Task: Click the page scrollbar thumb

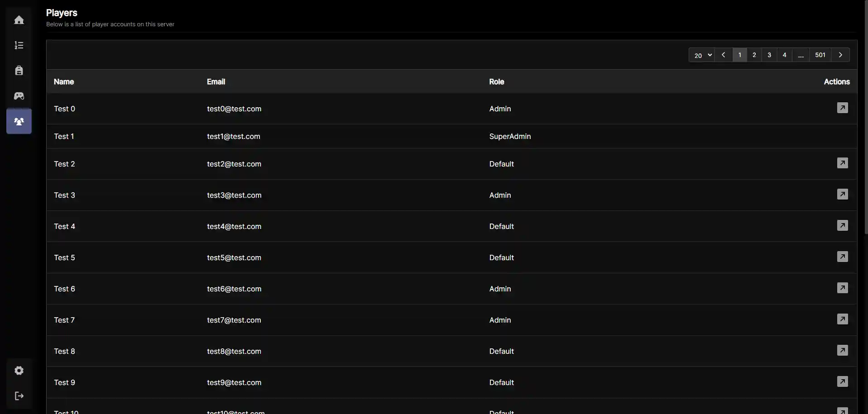Action: (866, 118)
